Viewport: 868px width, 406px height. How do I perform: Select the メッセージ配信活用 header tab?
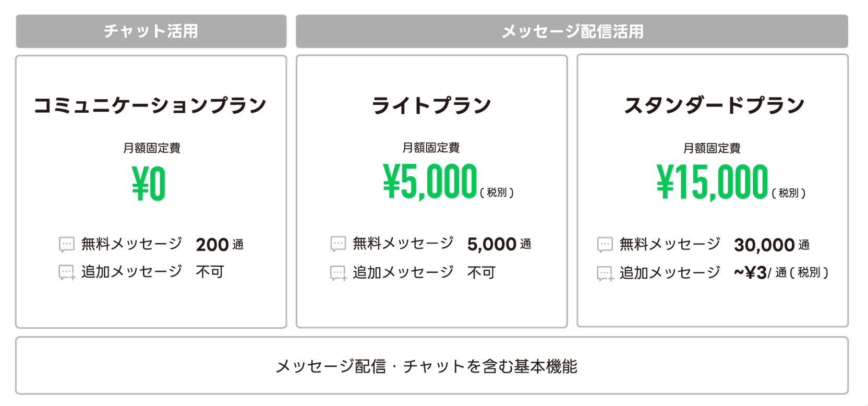[572, 31]
